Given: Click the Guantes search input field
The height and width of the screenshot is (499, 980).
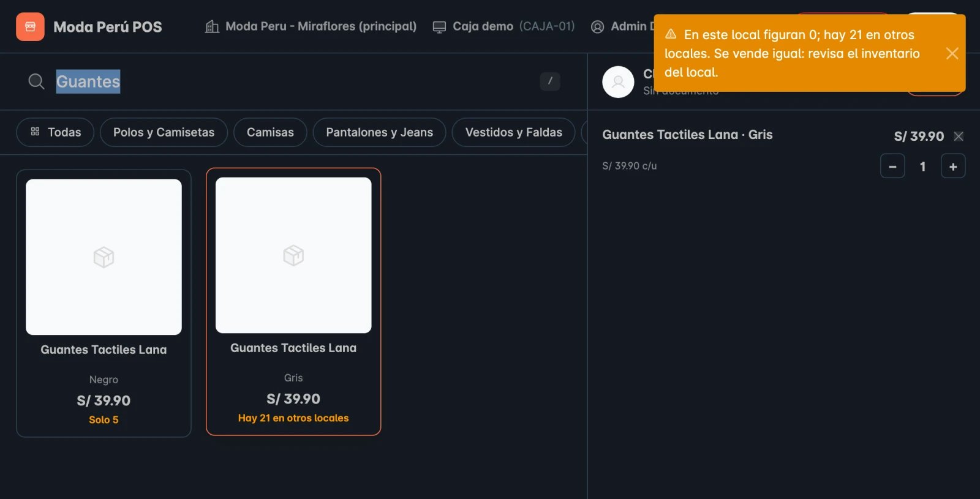Looking at the screenshot, I should (x=294, y=81).
